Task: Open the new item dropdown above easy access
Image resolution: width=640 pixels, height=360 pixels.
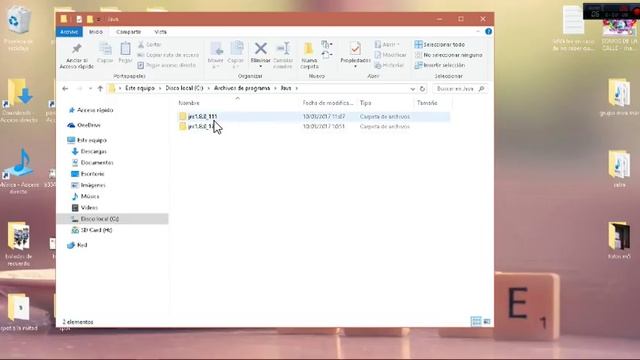Action: pos(327,44)
